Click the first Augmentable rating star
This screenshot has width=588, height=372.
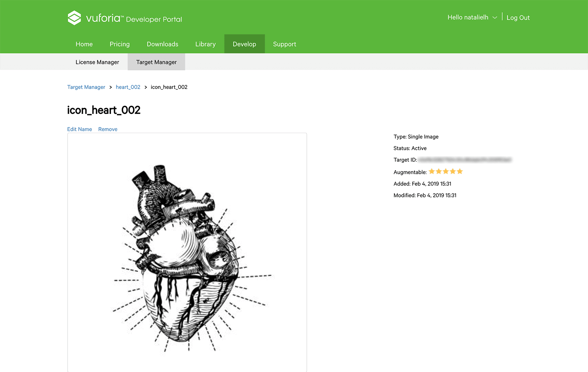click(432, 171)
